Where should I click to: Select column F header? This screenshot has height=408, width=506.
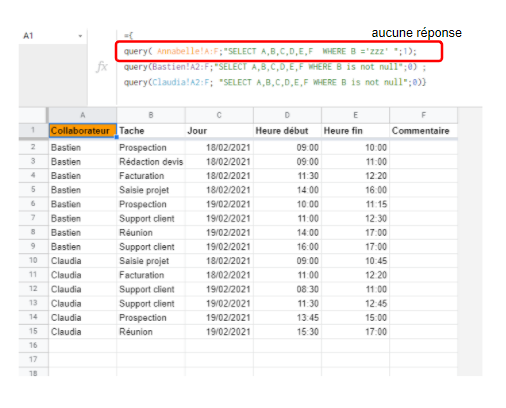point(423,115)
